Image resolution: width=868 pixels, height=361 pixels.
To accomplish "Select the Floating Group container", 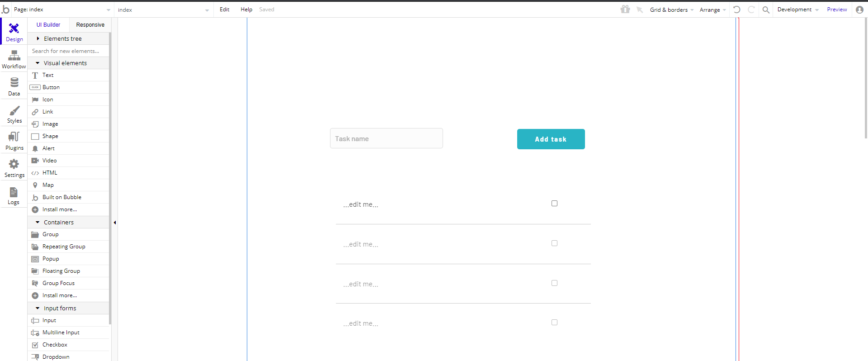I will pyautogui.click(x=68, y=271).
